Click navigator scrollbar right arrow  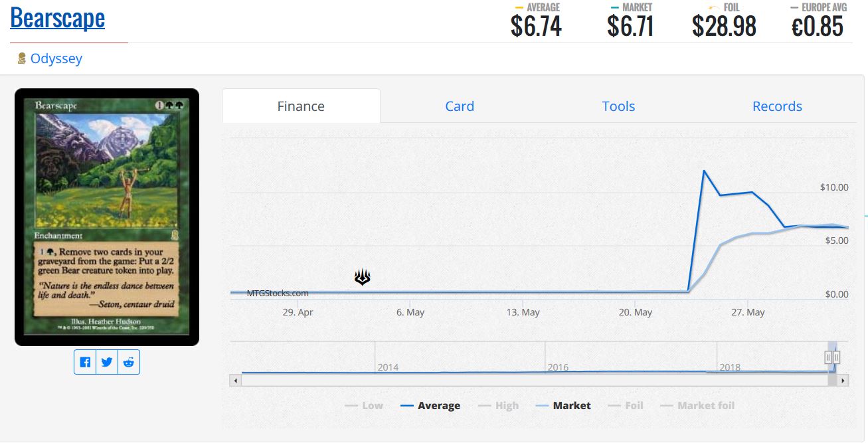(x=843, y=381)
